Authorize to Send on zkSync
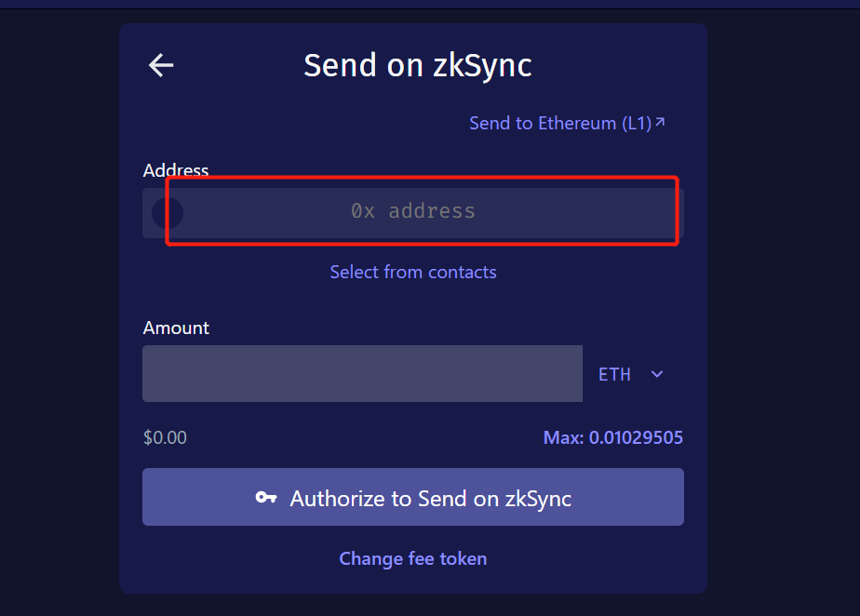The height and width of the screenshot is (616, 860). (413, 497)
